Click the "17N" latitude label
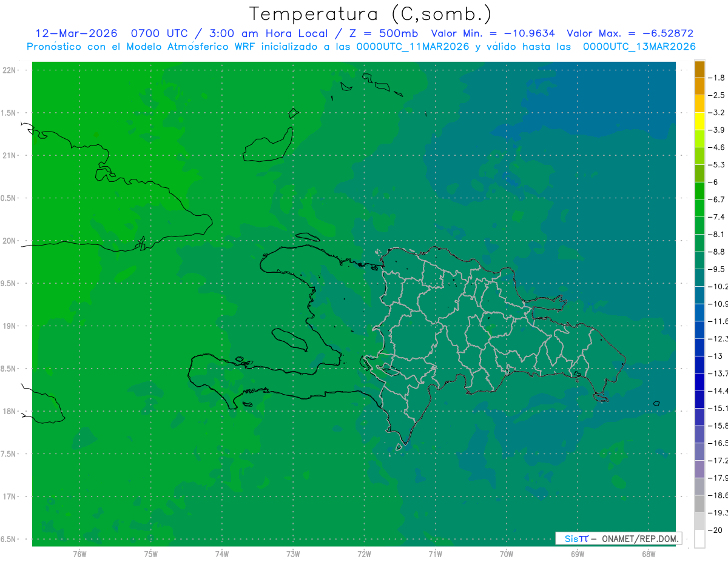The width and height of the screenshot is (728, 562). (9, 497)
